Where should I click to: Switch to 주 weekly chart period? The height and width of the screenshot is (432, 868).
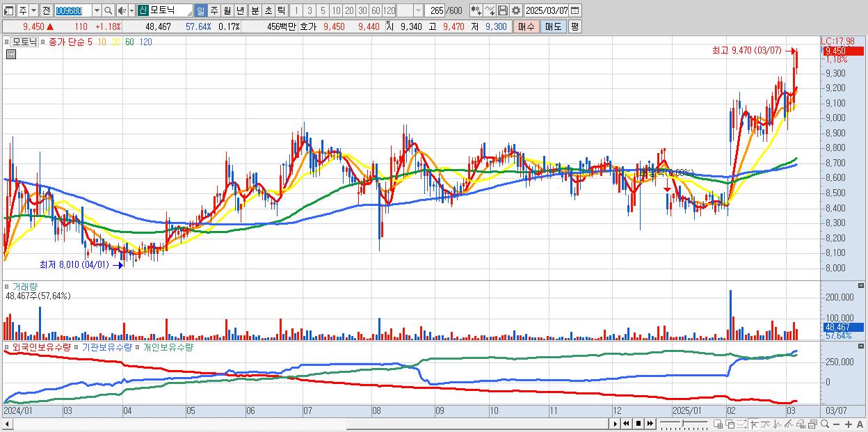[x=214, y=10]
